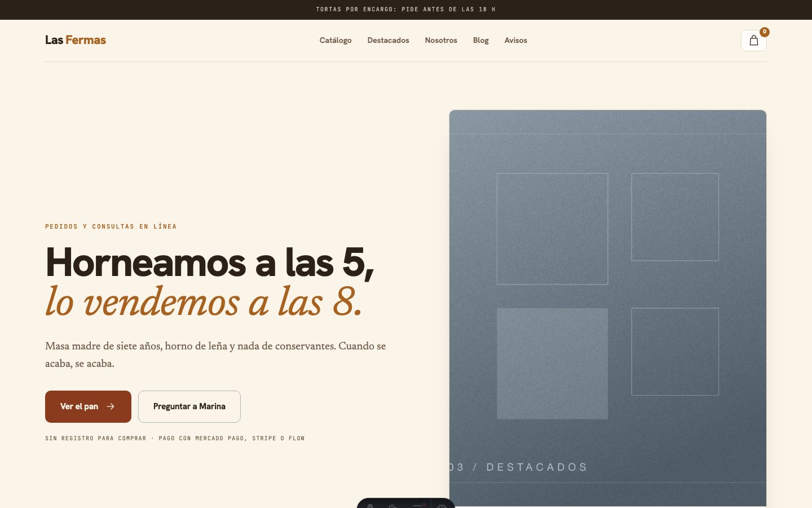Go to Las Fermas home logo
The height and width of the screenshot is (508, 812).
point(76,40)
